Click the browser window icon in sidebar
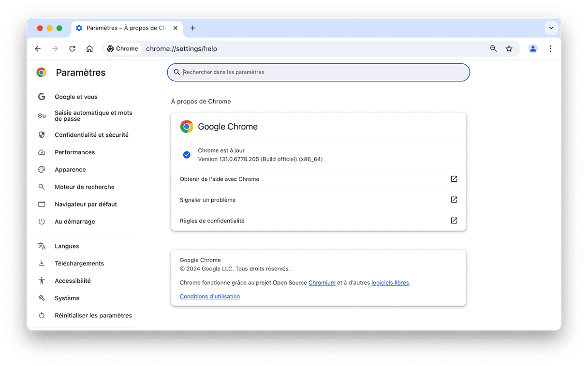The height and width of the screenshot is (366, 588). point(42,205)
